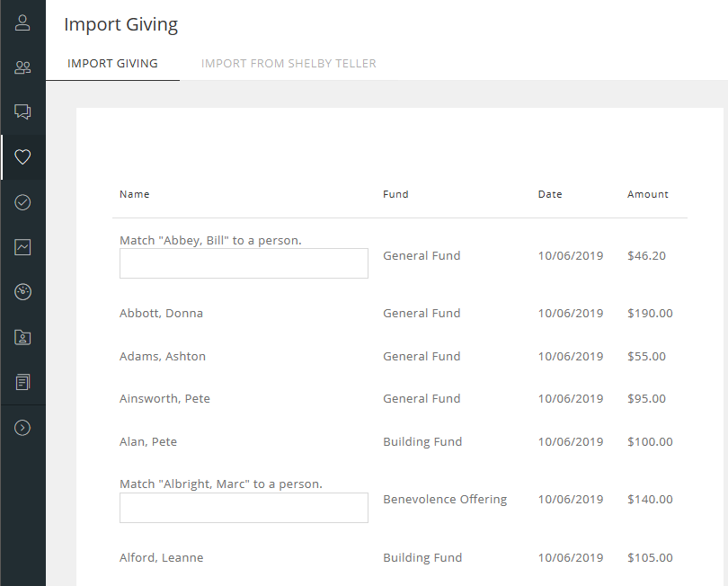728x586 pixels.
Task: Open the People icon in sidebar
Action: point(22,22)
